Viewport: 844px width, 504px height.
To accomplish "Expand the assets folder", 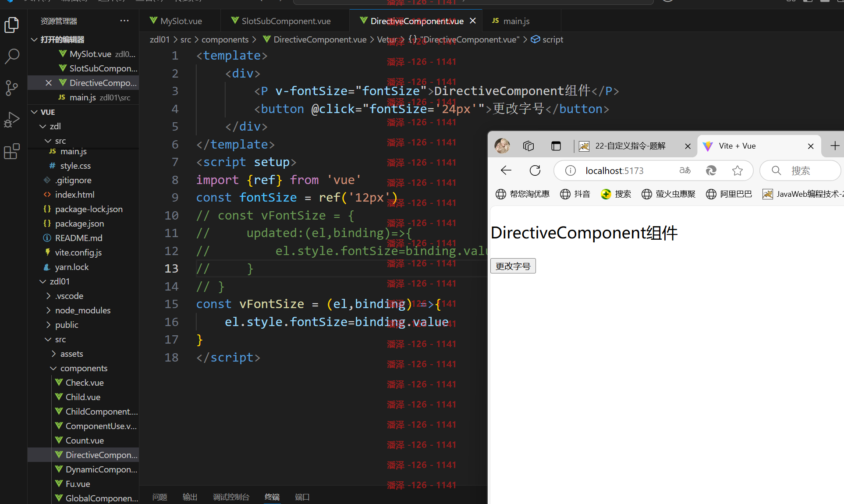I will pos(83,354).
